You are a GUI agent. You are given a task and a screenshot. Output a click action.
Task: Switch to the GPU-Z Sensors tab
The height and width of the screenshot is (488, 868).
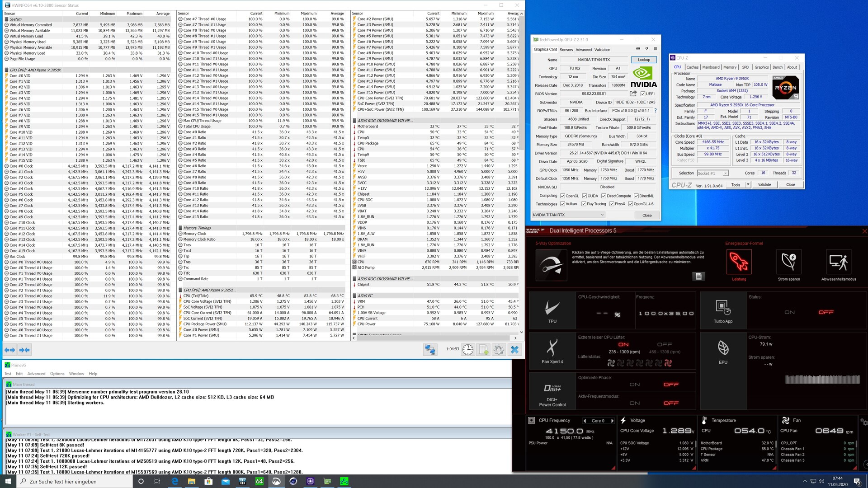566,50
